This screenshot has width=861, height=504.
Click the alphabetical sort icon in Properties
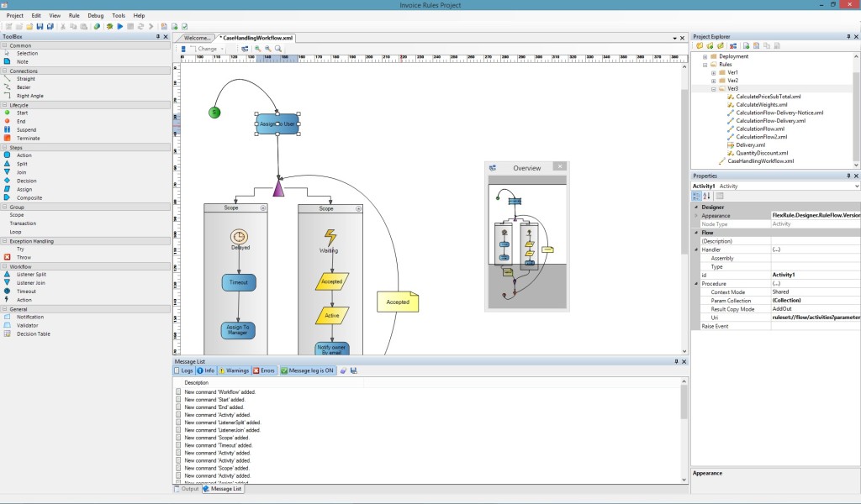click(x=706, y=197)
